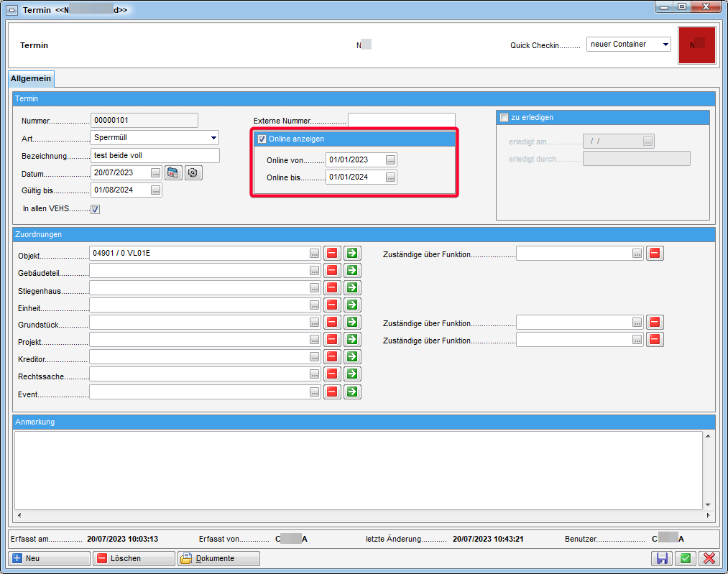Screen dimensions: 728x574
Task: Confirm with the green checkmark icon
Action: coord(685,558)
